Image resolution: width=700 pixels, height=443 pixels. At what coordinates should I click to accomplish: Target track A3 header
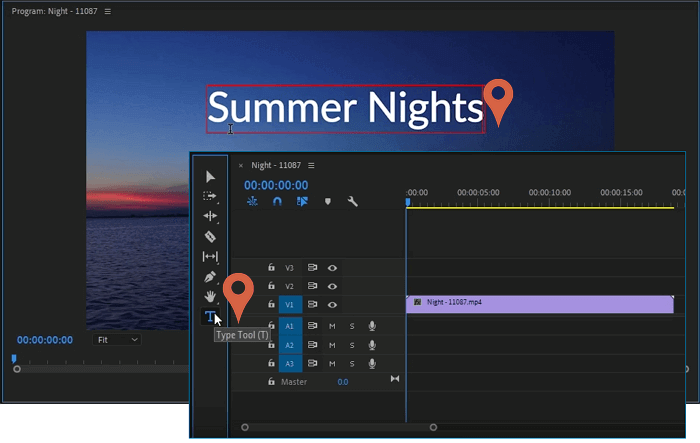pos(290,364)
